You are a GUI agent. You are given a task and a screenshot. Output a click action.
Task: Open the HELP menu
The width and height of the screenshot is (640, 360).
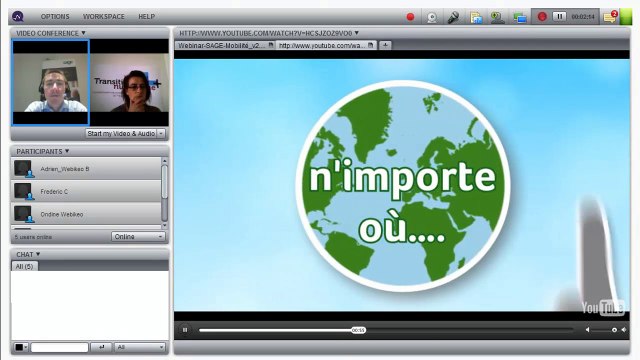click(147, 17)
